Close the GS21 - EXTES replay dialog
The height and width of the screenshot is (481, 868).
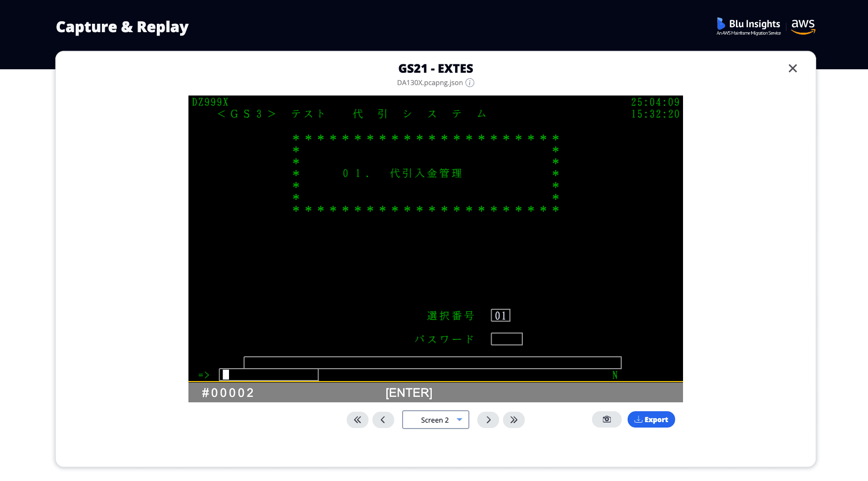(x=792, y=69)
